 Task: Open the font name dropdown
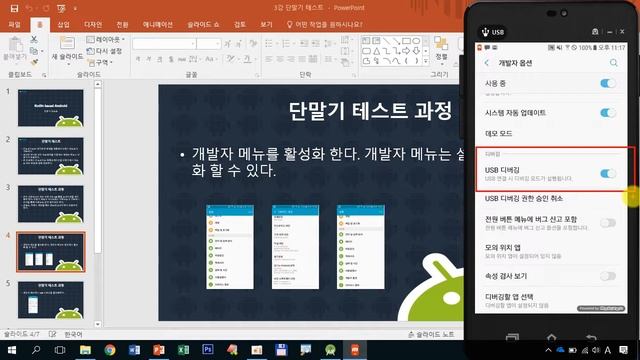pos(193,44)
